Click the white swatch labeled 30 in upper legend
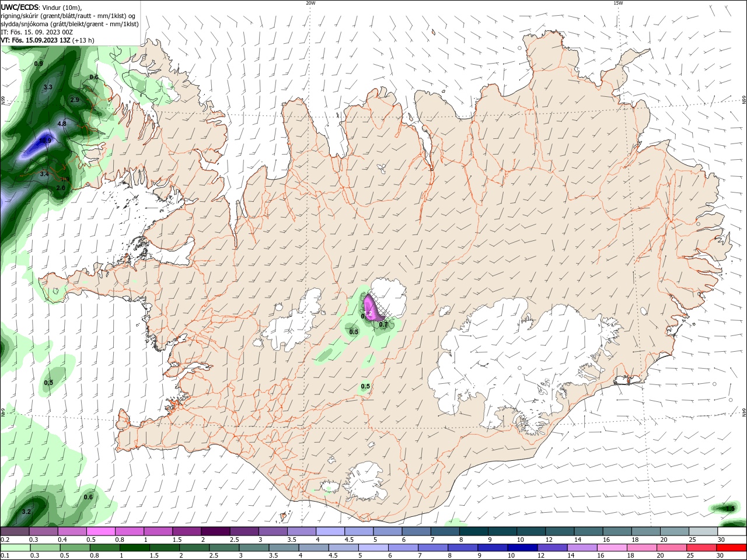747x560 pixels. click(731, 531)
